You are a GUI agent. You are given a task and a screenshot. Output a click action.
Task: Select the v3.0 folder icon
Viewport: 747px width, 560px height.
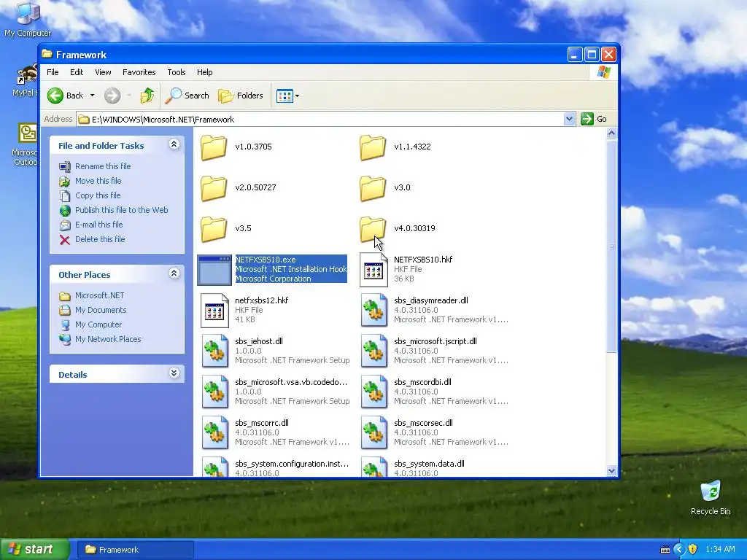(373, 187)
